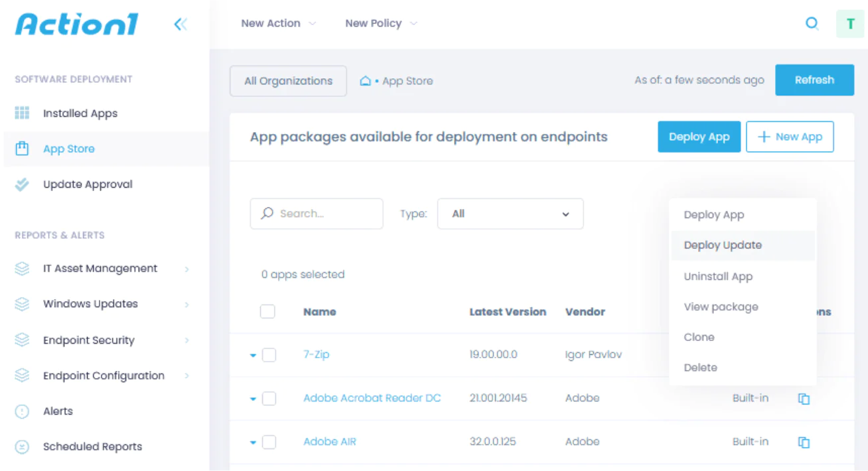Click the home icon in the breadcrumb
The height and width of the screenshot is (471, 868).
(x=364, y=80)
